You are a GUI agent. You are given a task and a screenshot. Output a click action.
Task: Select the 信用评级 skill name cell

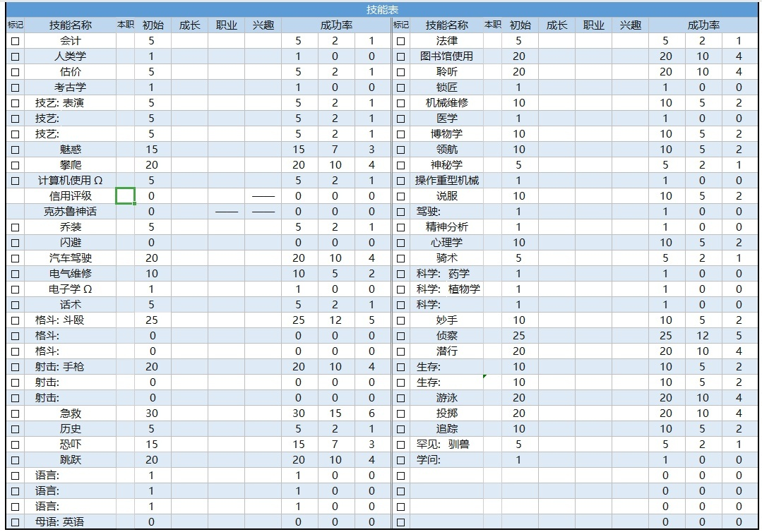click(71, 196)
